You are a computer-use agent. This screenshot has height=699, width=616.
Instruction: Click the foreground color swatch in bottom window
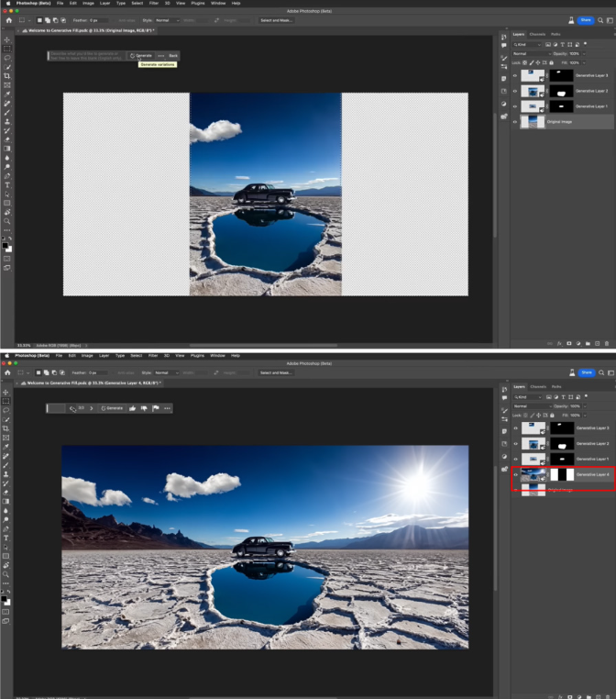click(x=4, y=599)
